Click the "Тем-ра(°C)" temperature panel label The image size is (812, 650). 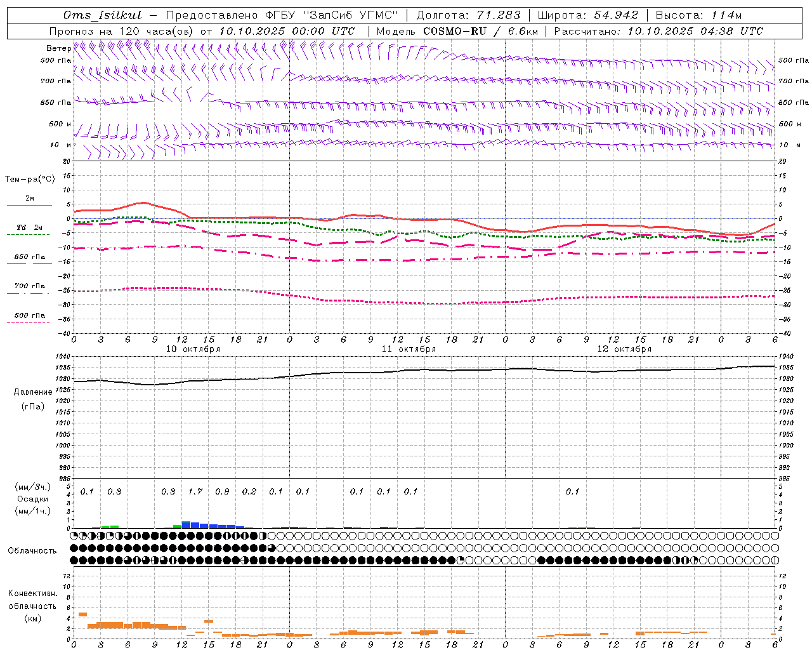(30, 180)
